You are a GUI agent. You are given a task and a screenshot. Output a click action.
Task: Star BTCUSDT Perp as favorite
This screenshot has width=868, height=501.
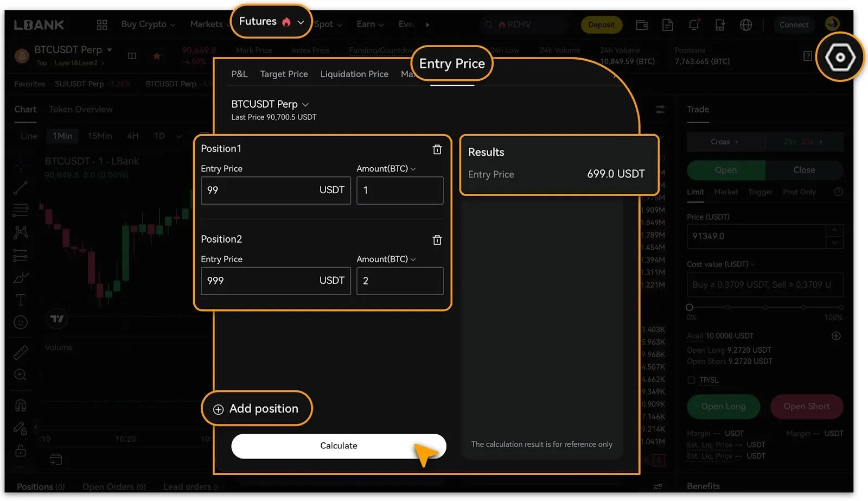point(157,56)
